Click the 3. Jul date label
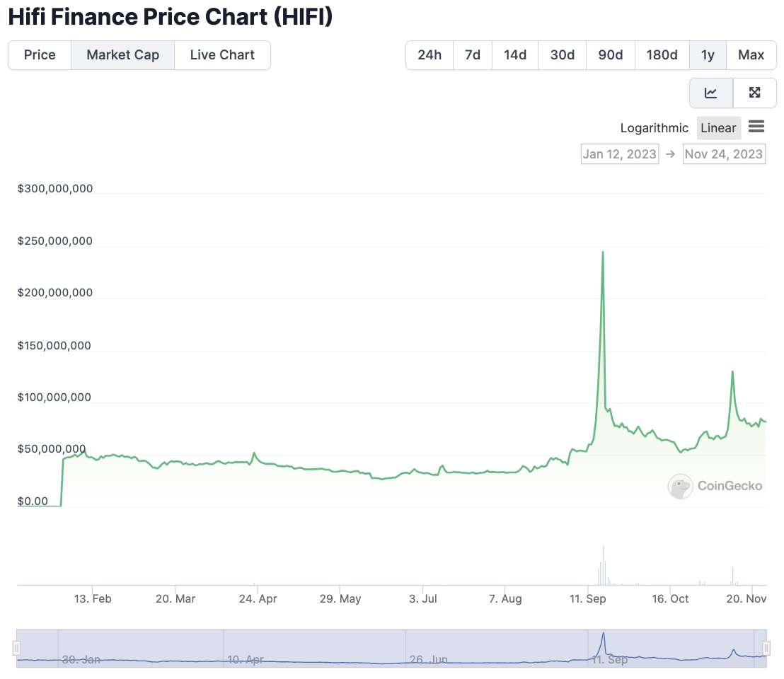This screenshot has height=679, width=784. tap(423, 598)
